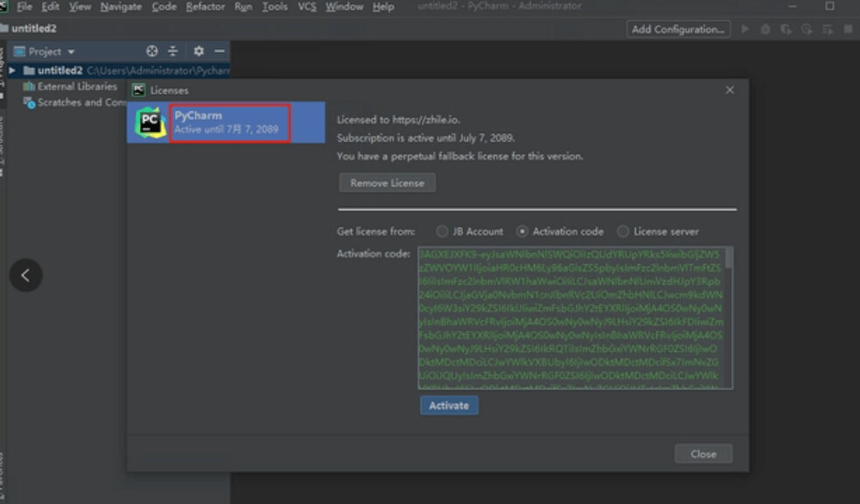Close the Licenses dialog with X

click(730, 90)
